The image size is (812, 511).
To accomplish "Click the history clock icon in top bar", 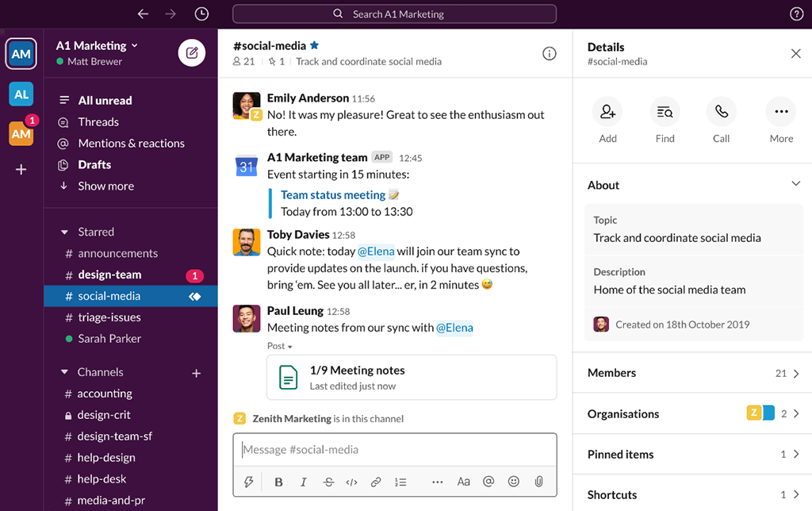I will (x=201, y=13).
